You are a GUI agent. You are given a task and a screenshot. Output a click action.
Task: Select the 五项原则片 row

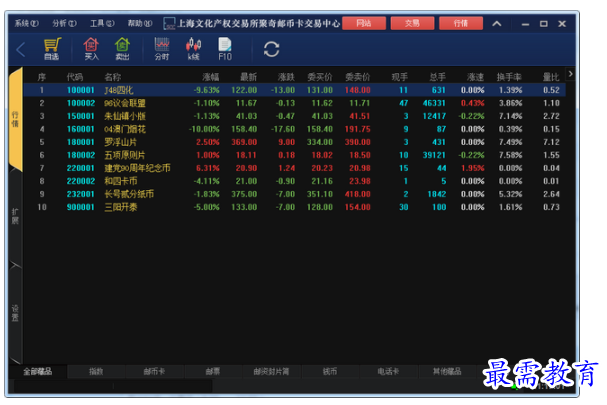[x=294, y=155]
